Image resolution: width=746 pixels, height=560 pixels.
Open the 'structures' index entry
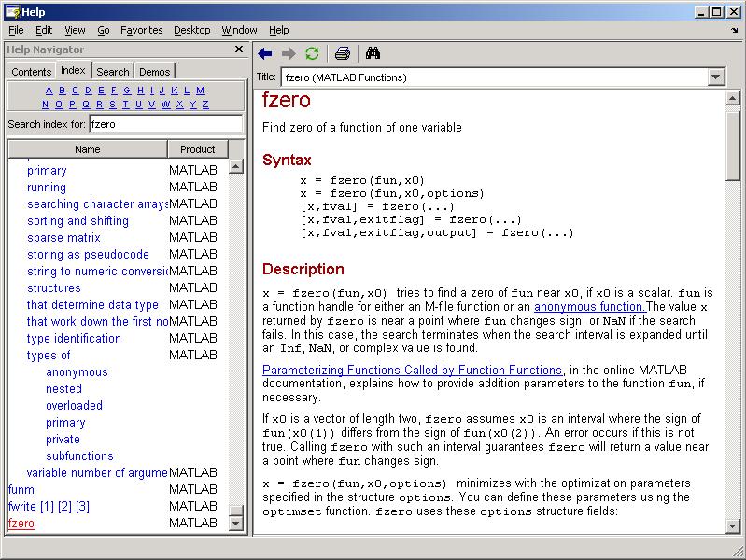click(54, 287)
